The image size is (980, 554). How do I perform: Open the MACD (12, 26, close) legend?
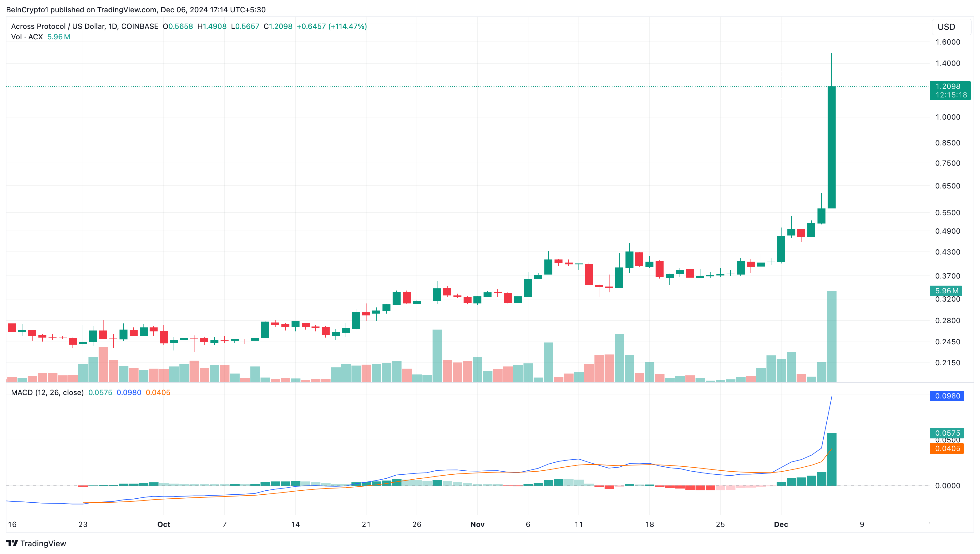pos(47,393)
